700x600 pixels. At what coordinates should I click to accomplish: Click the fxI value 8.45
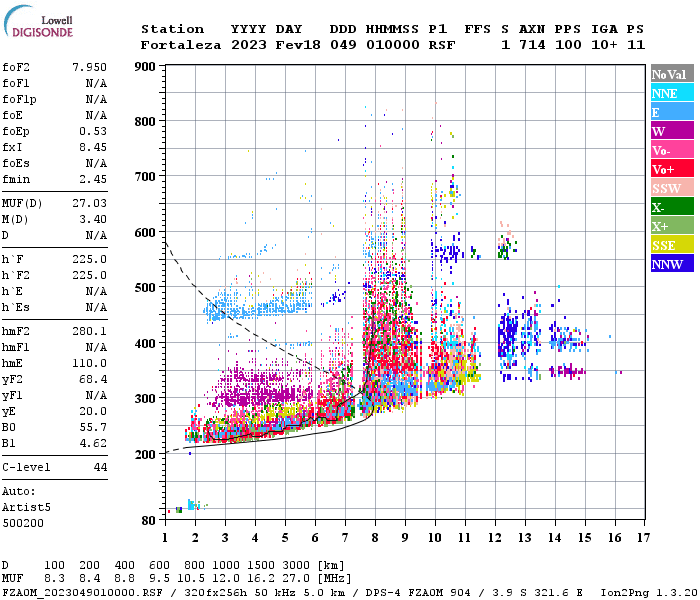coord(93,147)
